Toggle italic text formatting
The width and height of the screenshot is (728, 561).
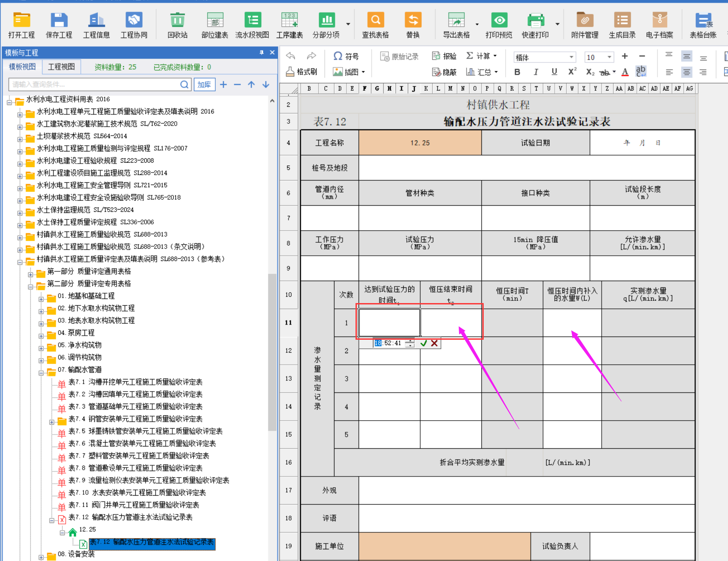tap(536, 72)
